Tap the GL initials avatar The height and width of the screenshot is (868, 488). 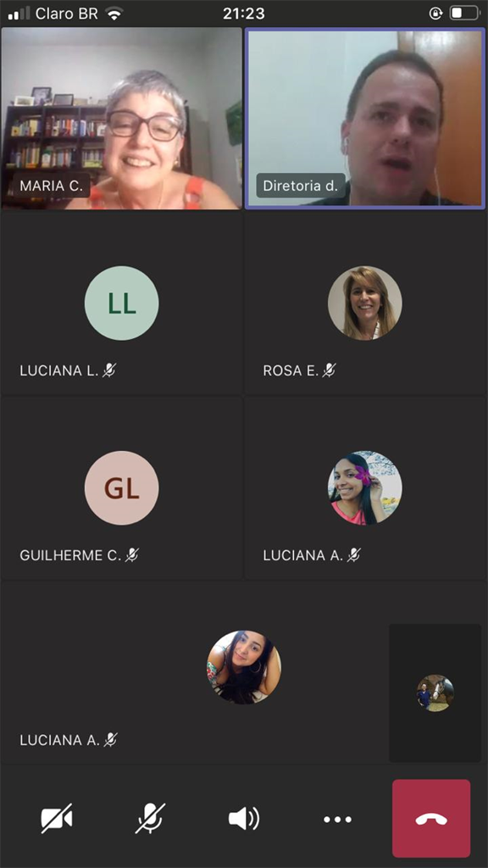pyautogui.click(x=122, y=487)
